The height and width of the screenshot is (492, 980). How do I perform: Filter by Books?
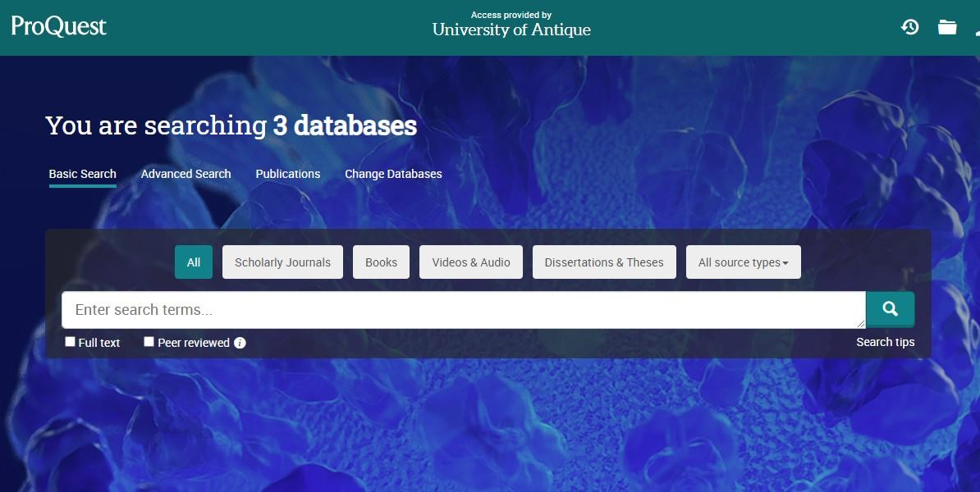(382, 262)
